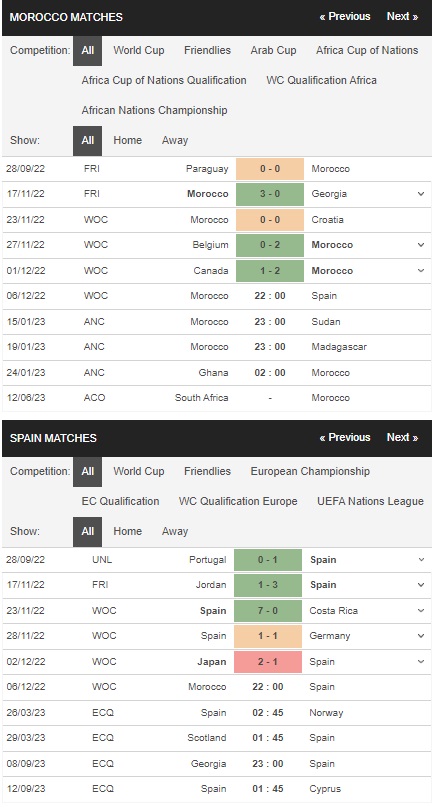Screen dimensions: 435x808
Task: Expand Portugal vs Spain match chevron
Action: click(x=421, y=560)
